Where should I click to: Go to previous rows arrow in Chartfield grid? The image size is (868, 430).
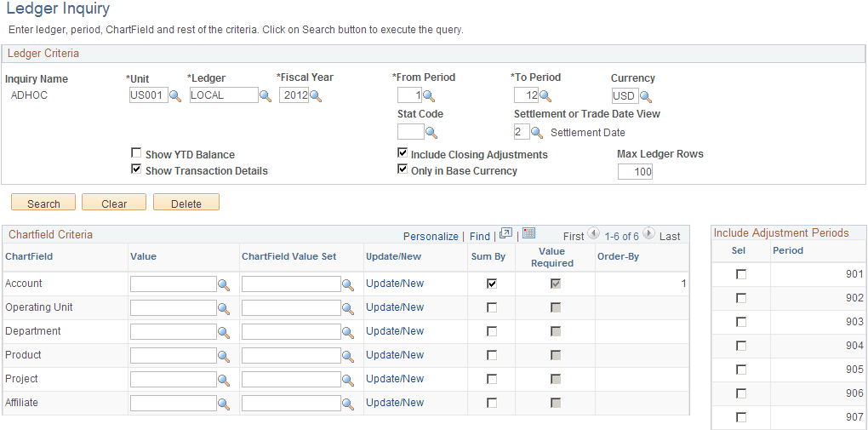(593, 234)
